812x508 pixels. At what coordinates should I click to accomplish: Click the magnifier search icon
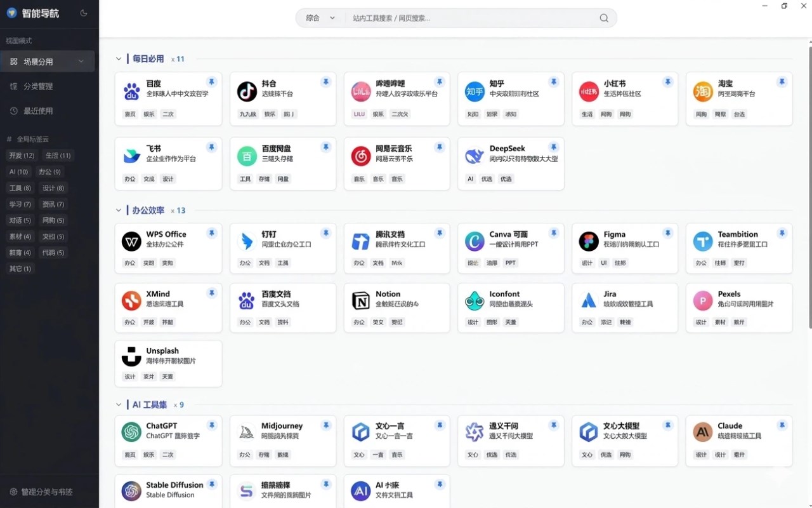tap(604, 18)
